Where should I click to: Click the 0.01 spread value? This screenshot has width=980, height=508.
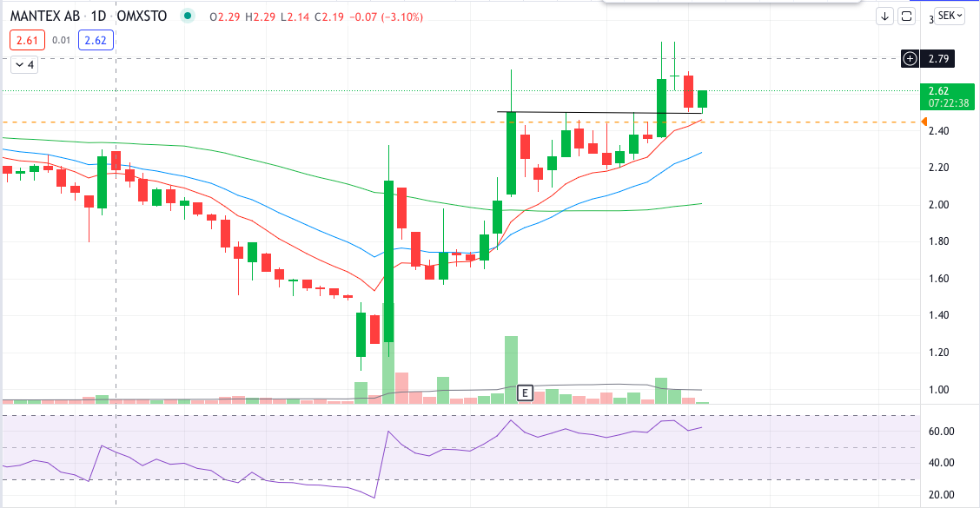tap(61, 41)
